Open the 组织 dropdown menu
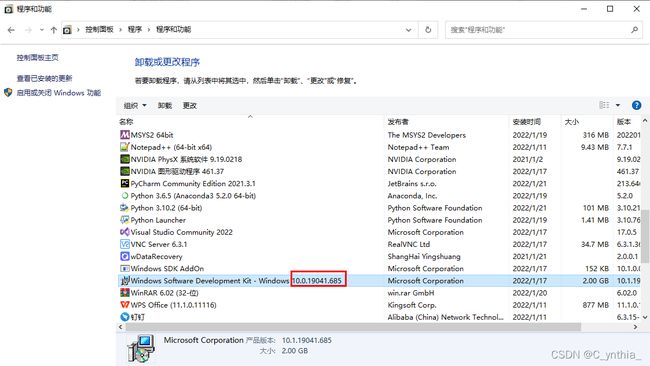650x366 pixels. 135,105
